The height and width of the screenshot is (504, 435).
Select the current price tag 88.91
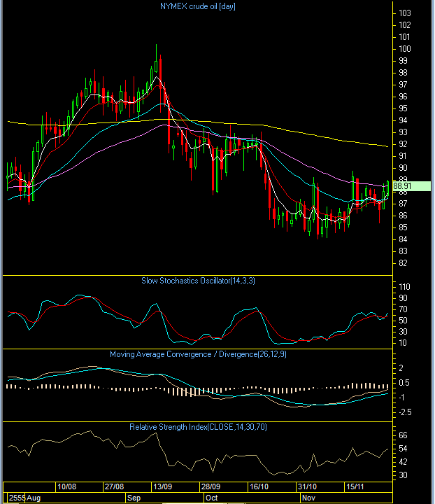(x=402, y=186)
